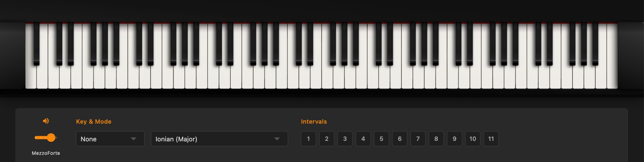Click the interval 8 button
The height and width of the screenshot is (162, 644).
(x=436, y=139)
